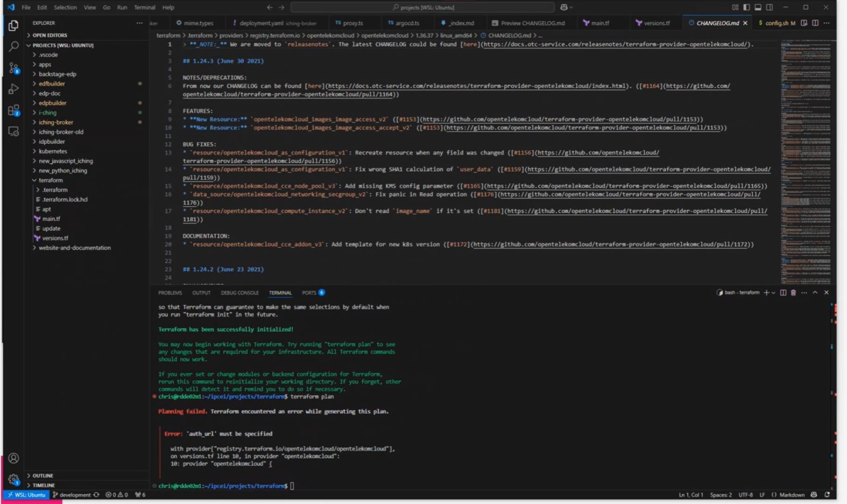Click the editor minimap
Screen dimensions: 847x504
point(806,161)
